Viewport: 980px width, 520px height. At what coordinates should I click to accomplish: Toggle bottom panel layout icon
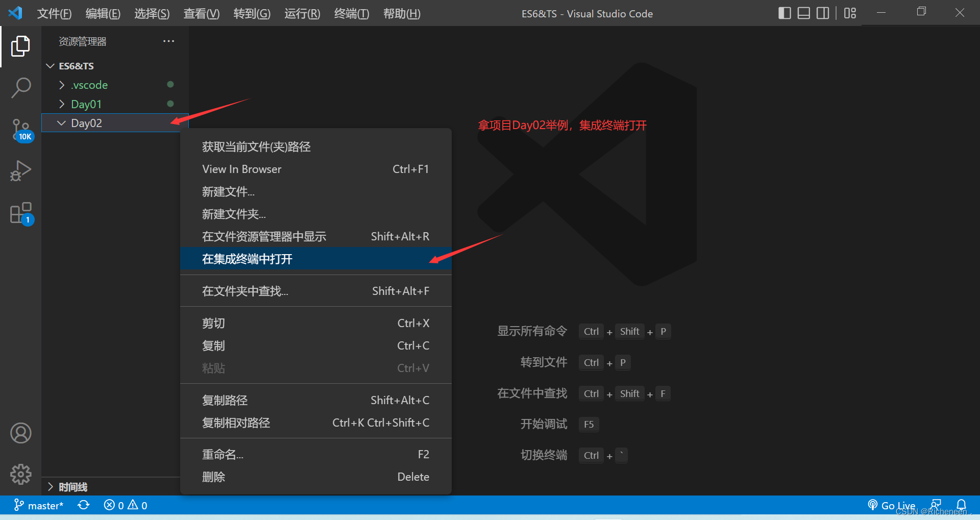point(804,13)
